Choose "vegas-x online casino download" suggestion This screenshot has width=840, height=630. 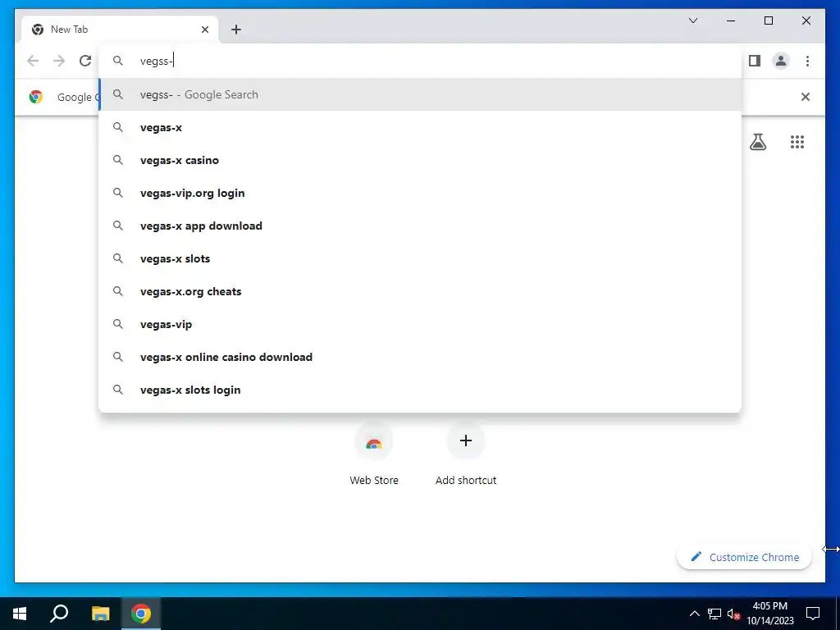coord(420,357)
